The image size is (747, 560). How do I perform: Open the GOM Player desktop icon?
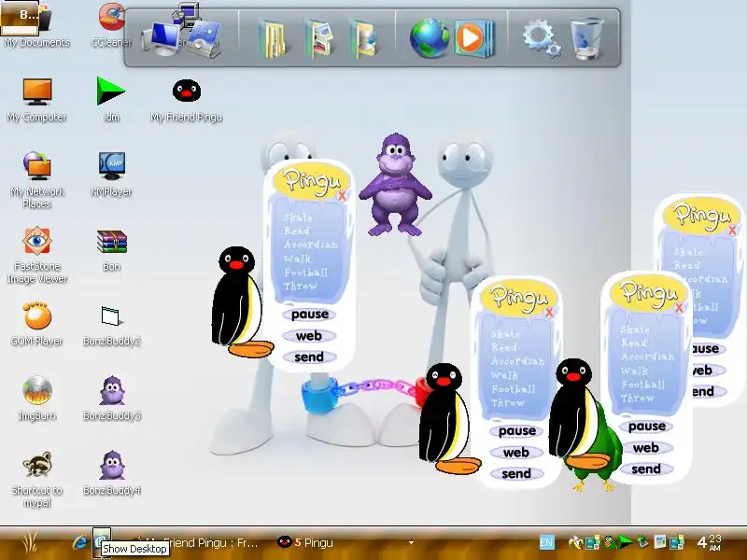[x=36, y=324]
